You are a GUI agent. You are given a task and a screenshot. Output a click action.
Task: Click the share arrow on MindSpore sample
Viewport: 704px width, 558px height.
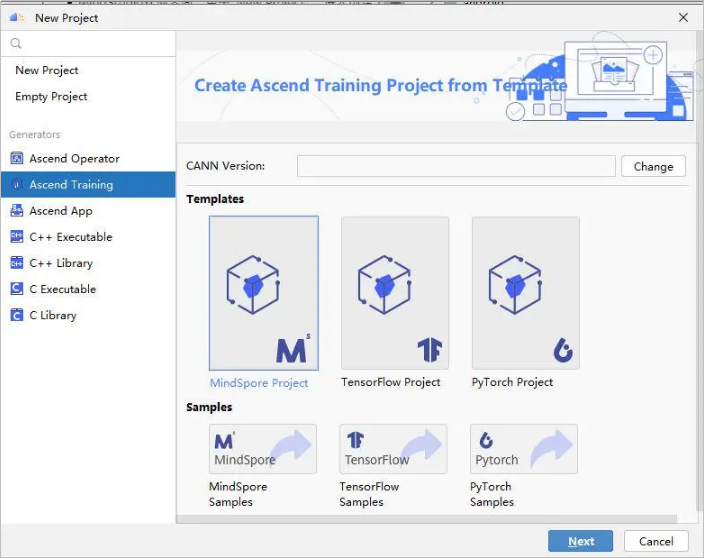pyautogui.click(x=292, y=448)
